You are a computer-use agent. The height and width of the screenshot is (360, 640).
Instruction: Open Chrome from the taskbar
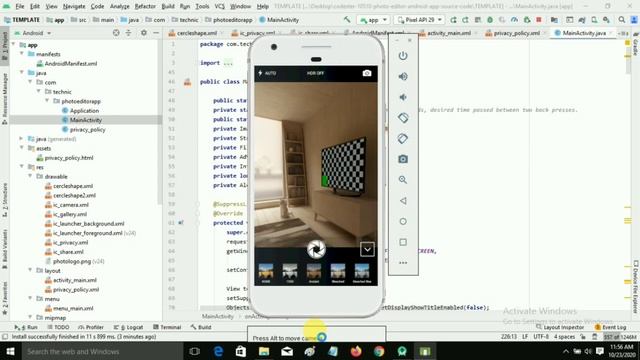coord(379,351)
